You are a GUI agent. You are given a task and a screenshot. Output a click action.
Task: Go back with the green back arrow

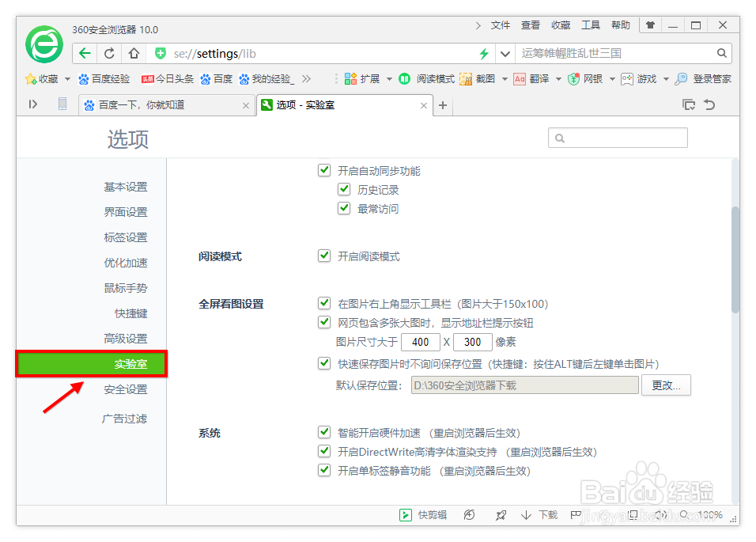pos(85,54)
